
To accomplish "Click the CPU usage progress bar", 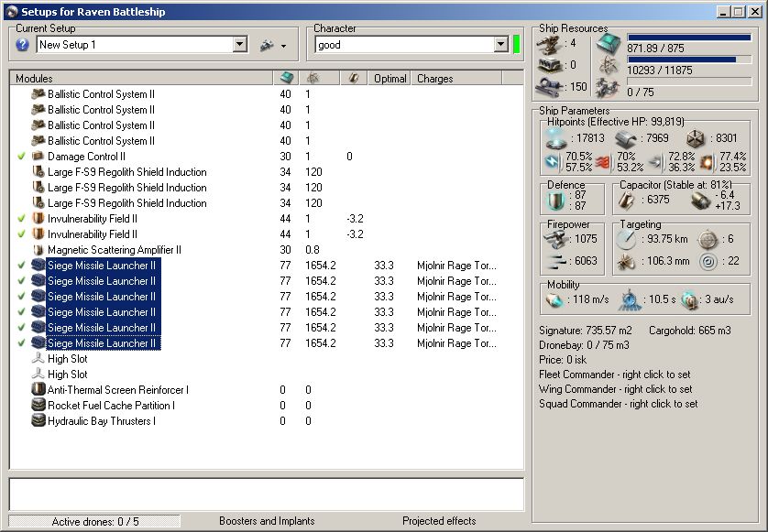I will coord(689,39).
